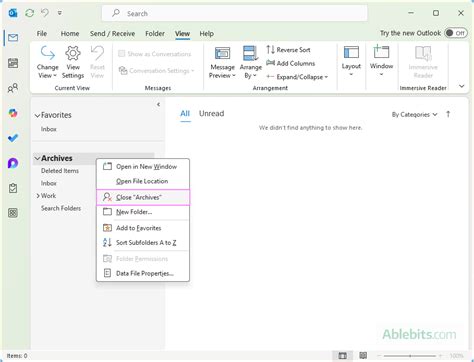Image resolution: width=474 pixels, height=362 pixels.
Task: Collapse the Favorites section
Action: pos(37,116)
